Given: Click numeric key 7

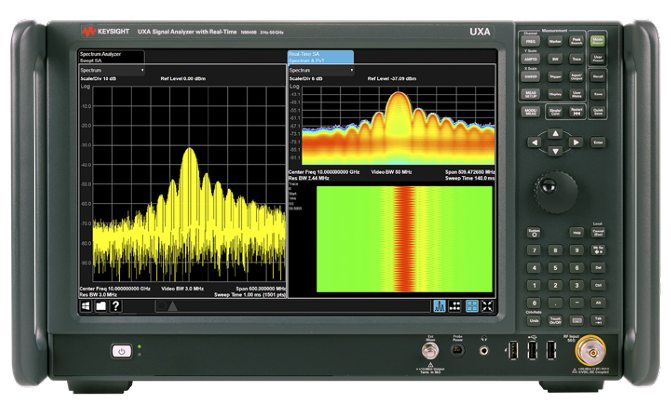Looking at the screenshot, I should coord(534,250).
